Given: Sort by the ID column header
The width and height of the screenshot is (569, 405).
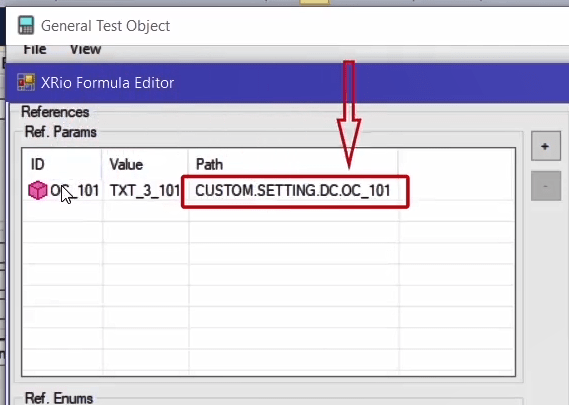Looking at the screenshot, I should pyautogui.click(x=62, y=164).
